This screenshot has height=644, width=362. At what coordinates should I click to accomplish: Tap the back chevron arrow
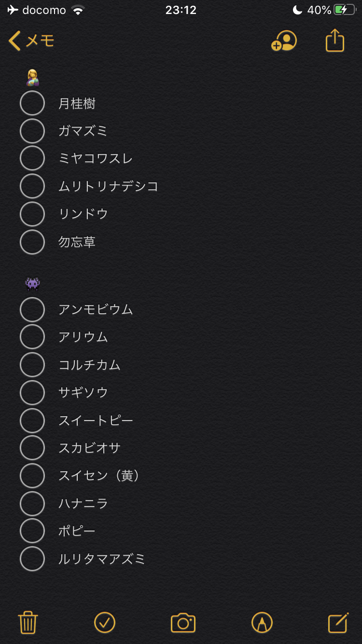14,41
